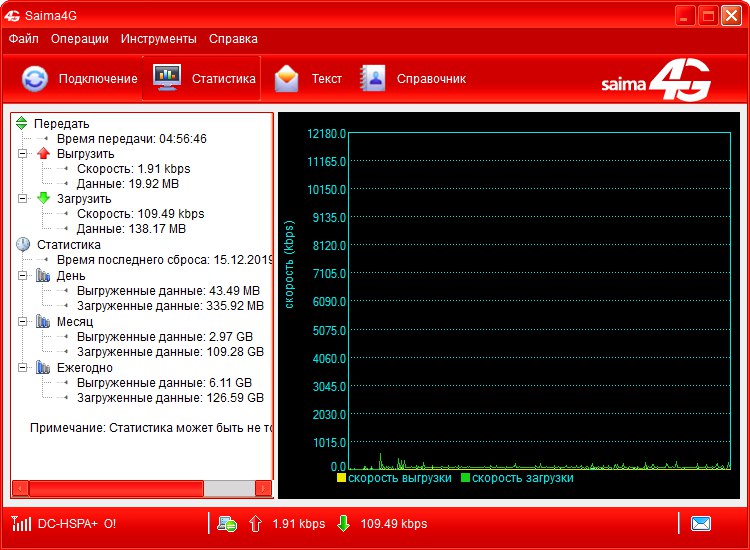The height and width of the screenshot is (550, 750).
Task: Select Загруженные данные: 335.92 MB row
Action: click(x=170, y=306)
